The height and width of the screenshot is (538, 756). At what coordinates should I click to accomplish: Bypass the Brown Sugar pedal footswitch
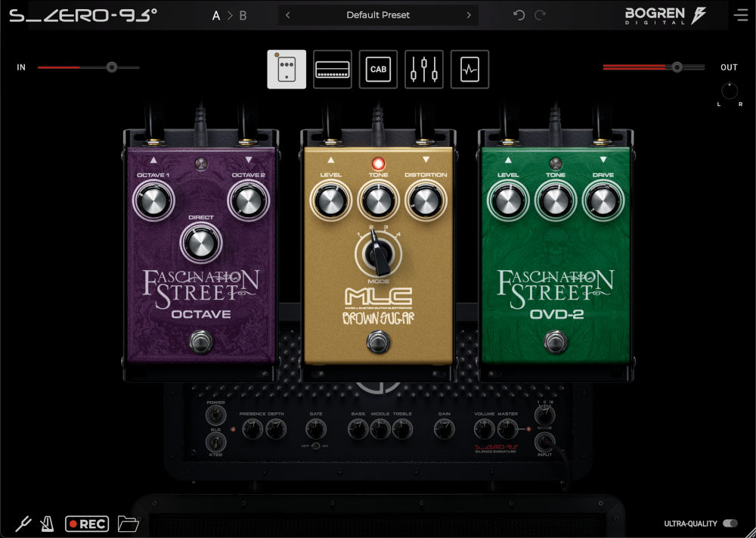[x=377, y=342]
